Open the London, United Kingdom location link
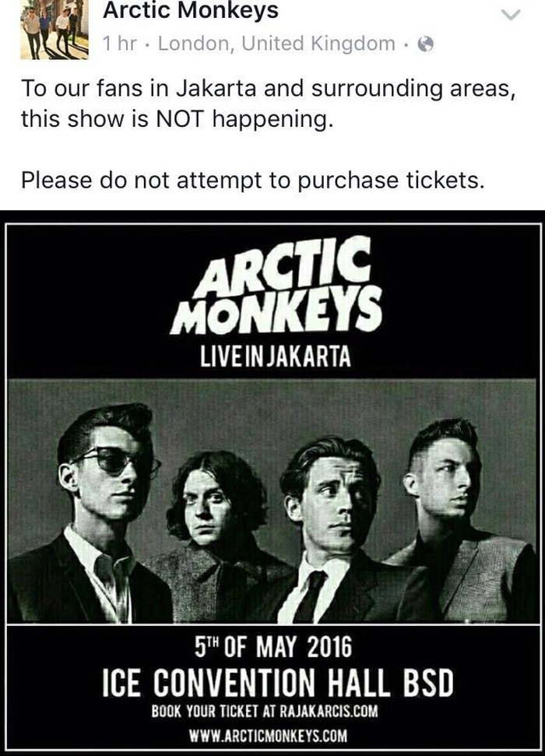This screenshot has width=545, height=756. point(277,44)
